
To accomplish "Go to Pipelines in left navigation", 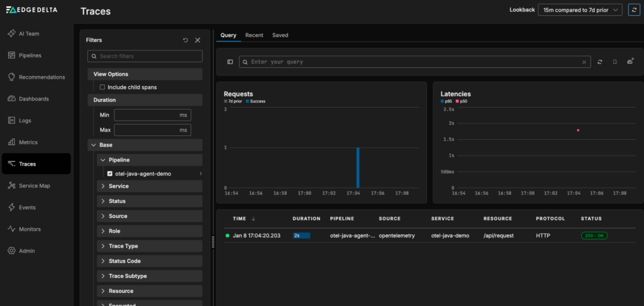I will point(30,55).
